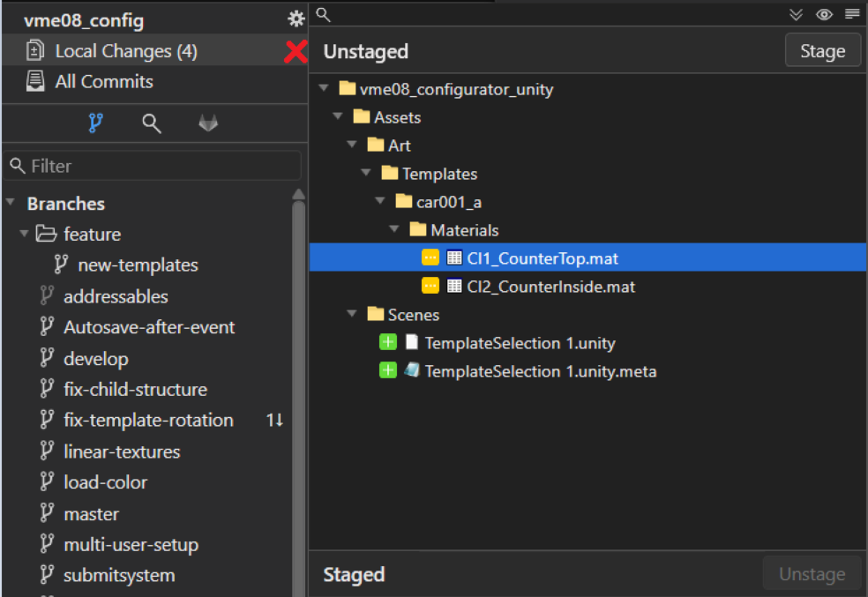Collapse the feature branch folder
This screenshot has height=597, width=868.
tap(26, 234)
